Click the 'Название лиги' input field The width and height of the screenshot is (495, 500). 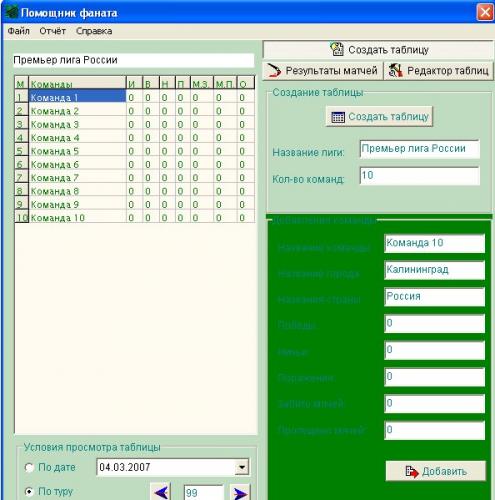coord(420,149)
